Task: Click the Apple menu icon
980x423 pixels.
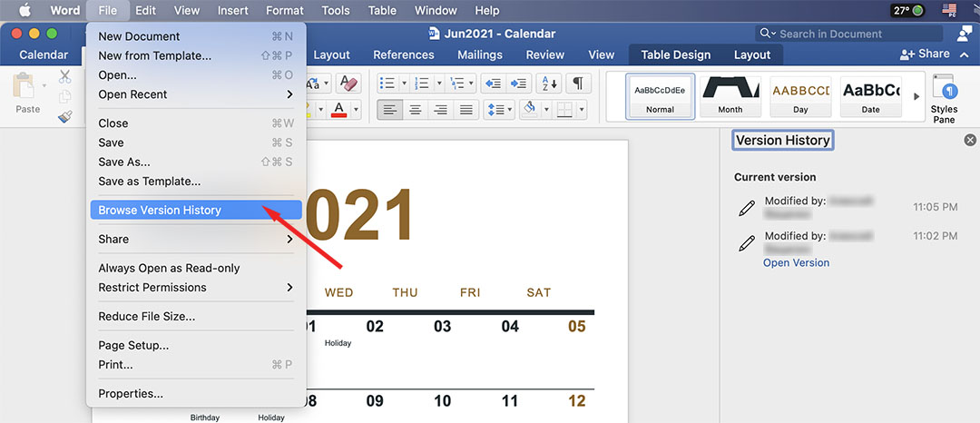Action: (24, 11)
